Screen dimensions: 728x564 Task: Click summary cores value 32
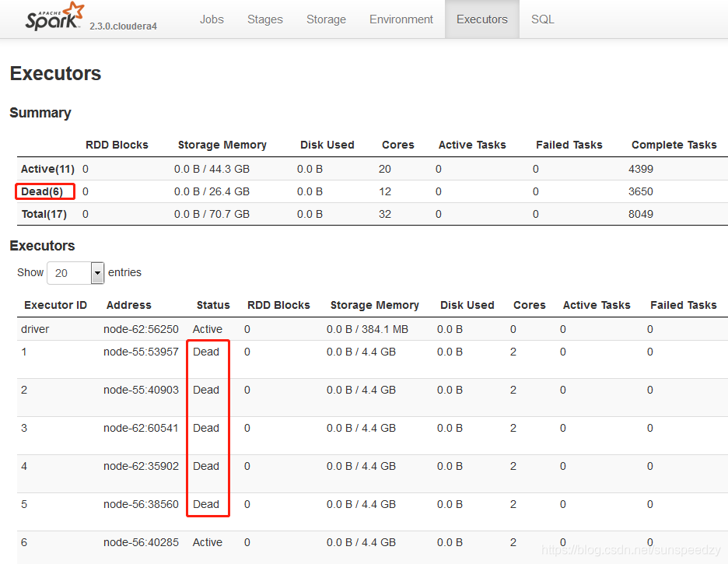(x=385, y=214)
